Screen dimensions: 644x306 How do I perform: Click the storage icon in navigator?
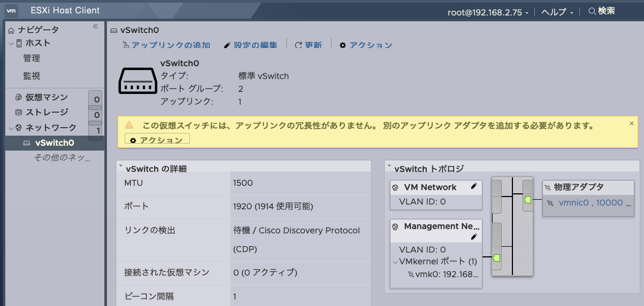[x=19, y=112]
